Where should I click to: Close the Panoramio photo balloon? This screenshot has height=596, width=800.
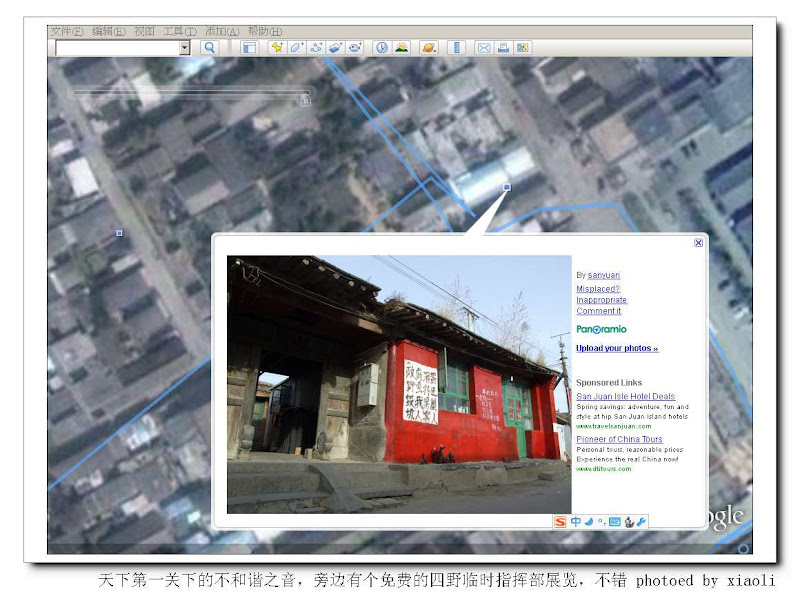(698, 243)
